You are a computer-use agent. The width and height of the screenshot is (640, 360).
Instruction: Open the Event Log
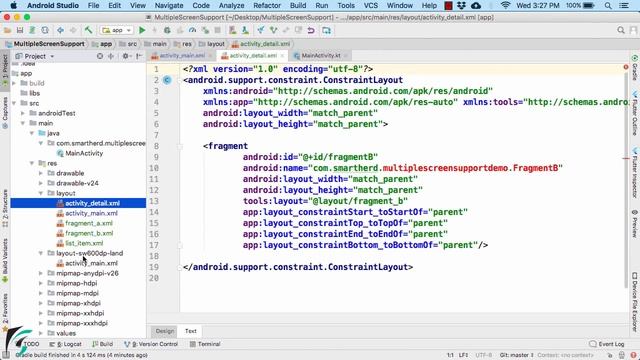click(x=607, y=344)
